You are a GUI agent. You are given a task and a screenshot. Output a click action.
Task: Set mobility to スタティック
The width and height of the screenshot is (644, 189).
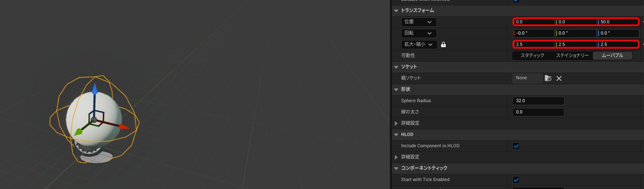pyautogui.click(x=532, y=55)
